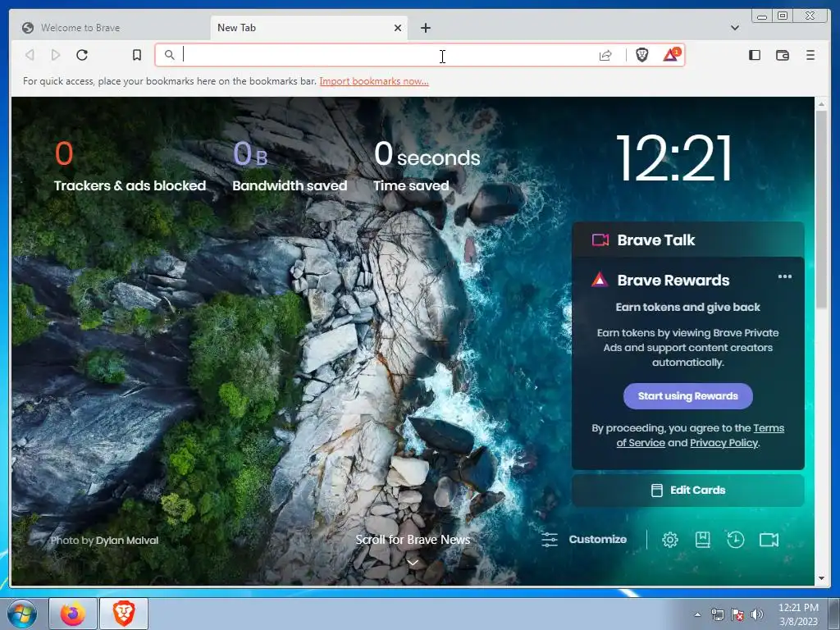This screenshot has width=840, height=630.
Task: Open the Terms of Service link
Action: point(701,435)
